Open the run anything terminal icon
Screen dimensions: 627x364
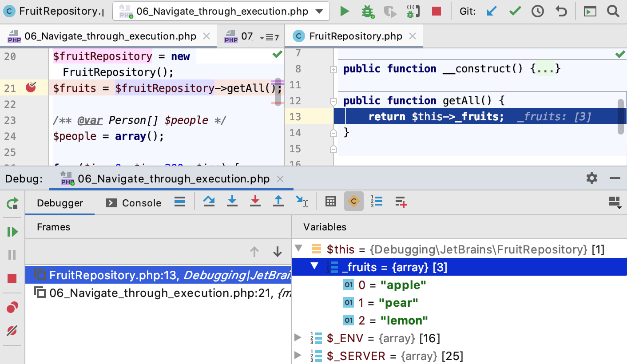[590, 12]
